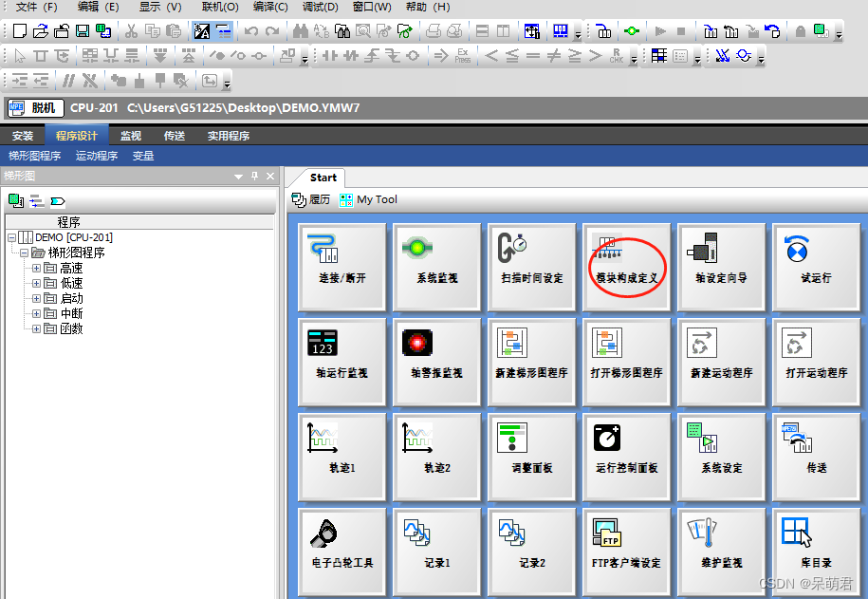The height and width of the screenshot is (599, 868).
Task: Click the 脱机 offline status button
Action: pyautogui.click(x=34, y=107)
